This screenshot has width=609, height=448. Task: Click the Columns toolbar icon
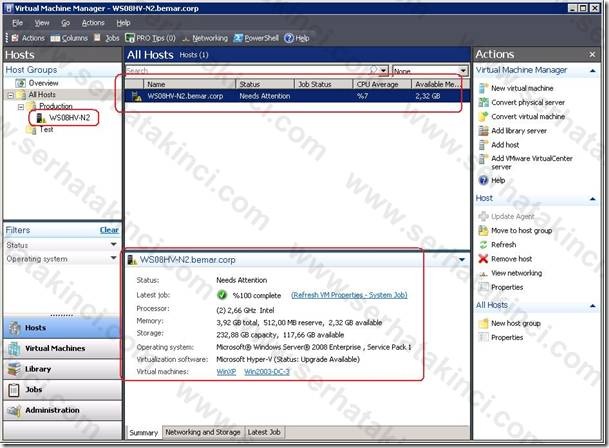[55, 38]
